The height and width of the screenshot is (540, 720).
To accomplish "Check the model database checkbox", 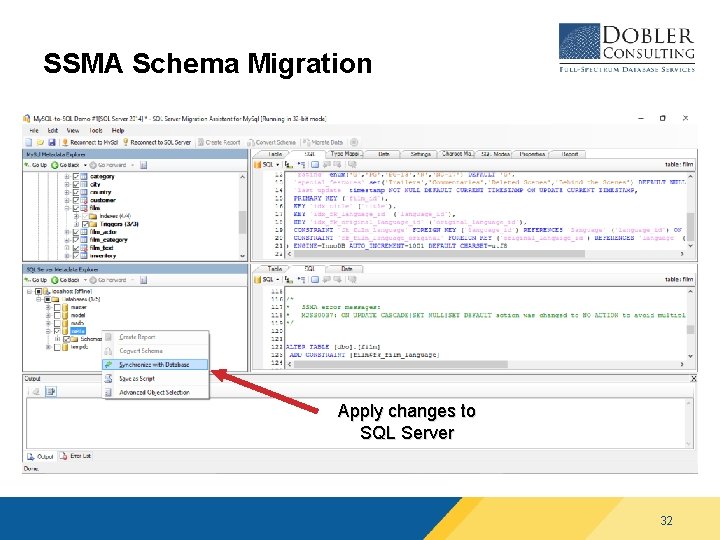I will click(x=57, y=315).
